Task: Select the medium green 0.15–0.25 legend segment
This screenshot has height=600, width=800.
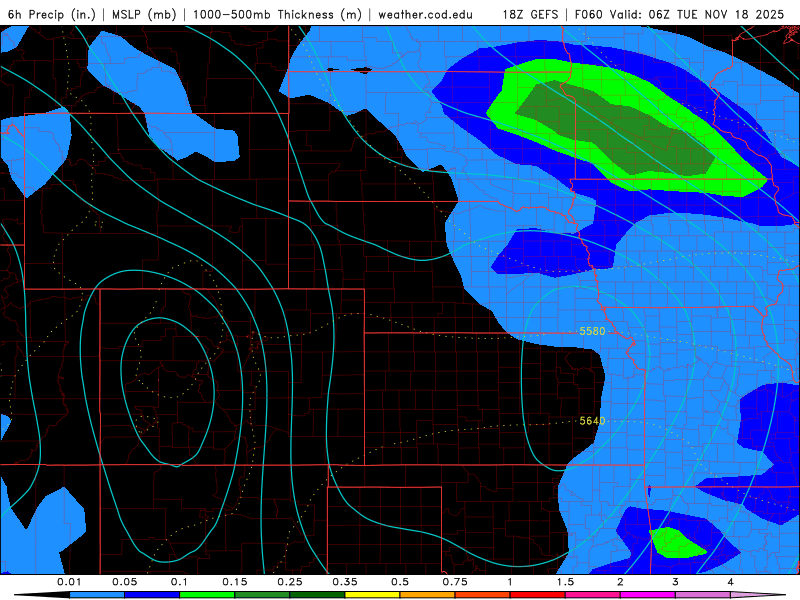Action: 262,595
